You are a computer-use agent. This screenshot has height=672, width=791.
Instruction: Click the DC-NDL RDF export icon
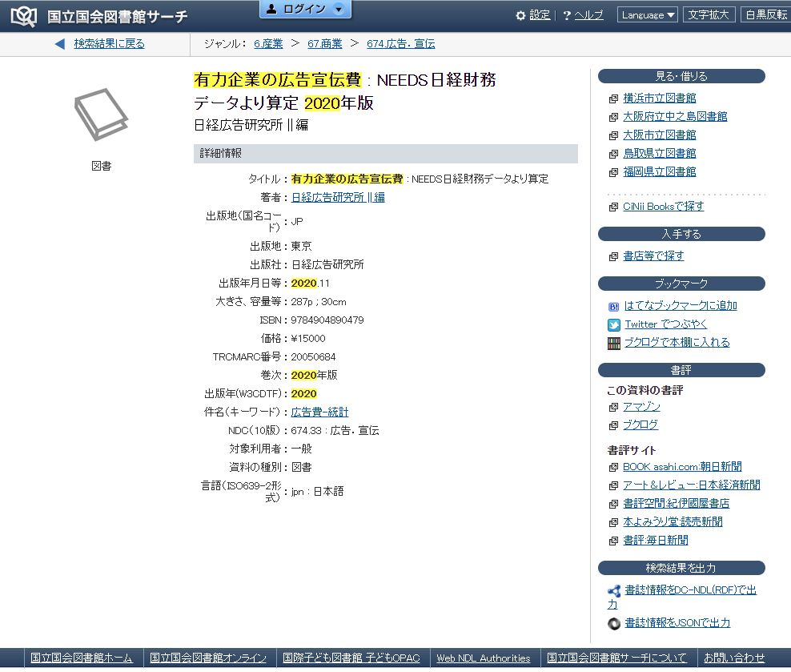pyautogui.click(x=614, y=591)
